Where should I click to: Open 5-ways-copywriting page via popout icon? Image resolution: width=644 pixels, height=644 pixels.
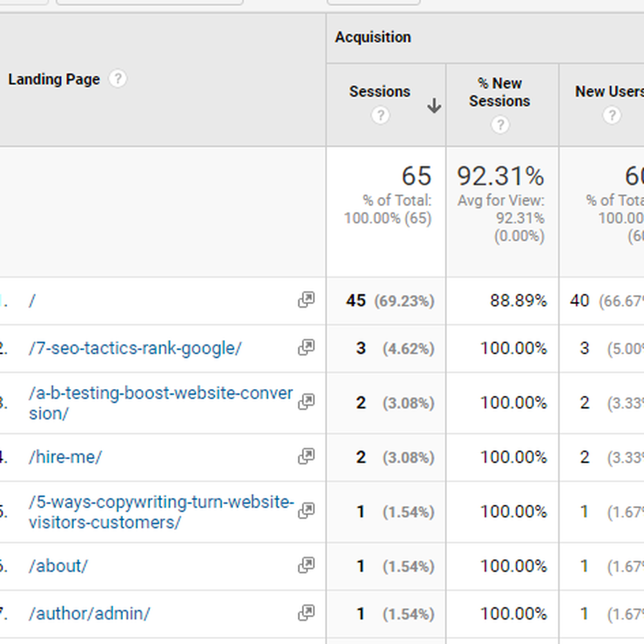[x=307, y=511]
